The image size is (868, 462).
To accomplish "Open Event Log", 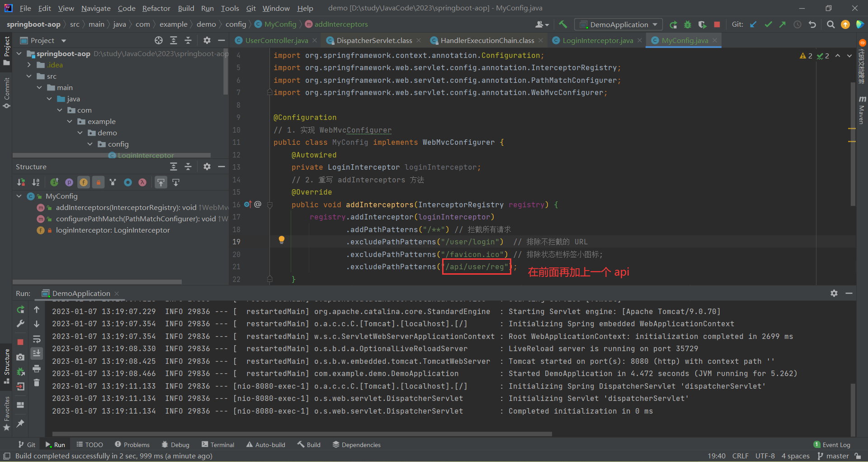I will click(832, 445).
